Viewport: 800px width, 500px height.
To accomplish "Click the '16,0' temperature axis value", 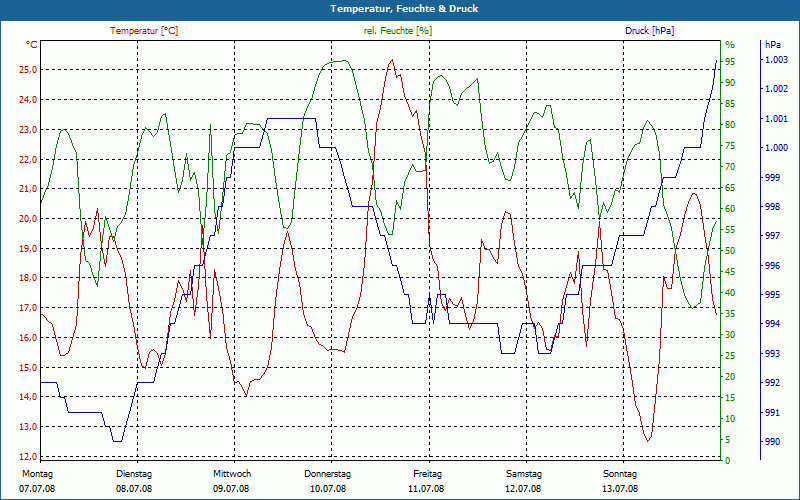I will pyautogui.click(x=28, y=338).
